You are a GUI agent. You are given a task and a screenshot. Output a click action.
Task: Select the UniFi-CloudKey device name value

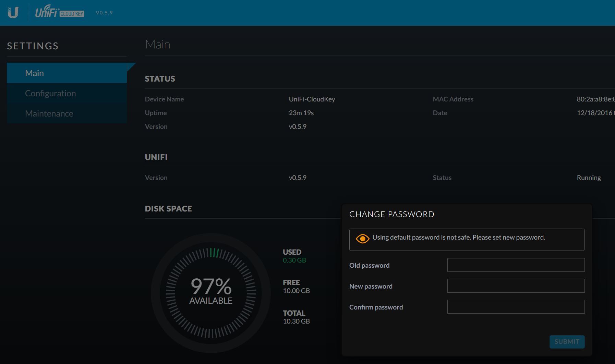point(312,99)
